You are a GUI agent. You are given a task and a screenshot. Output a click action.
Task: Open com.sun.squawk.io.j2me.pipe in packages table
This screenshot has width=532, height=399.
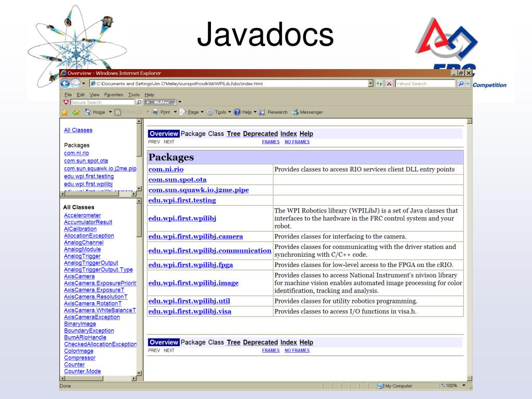point(198,190)
